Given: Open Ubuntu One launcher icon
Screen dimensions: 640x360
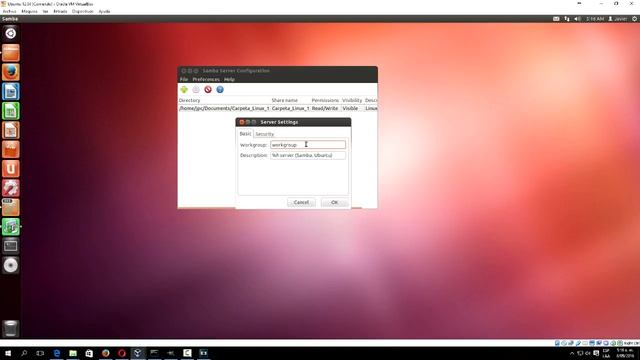Looking at the screenshot, I should [x=11, y=169].
